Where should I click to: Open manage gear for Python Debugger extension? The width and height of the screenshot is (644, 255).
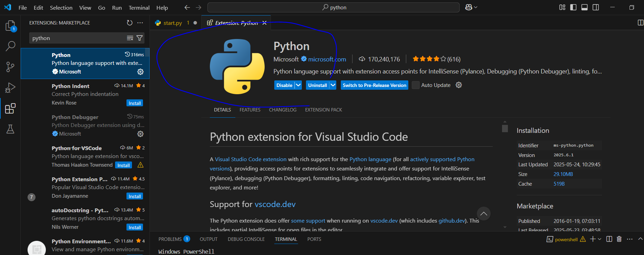click(141, 134)
